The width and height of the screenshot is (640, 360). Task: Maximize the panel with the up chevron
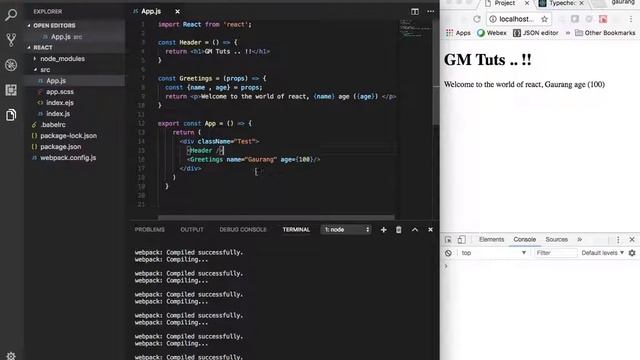click(x=415, y=230)
